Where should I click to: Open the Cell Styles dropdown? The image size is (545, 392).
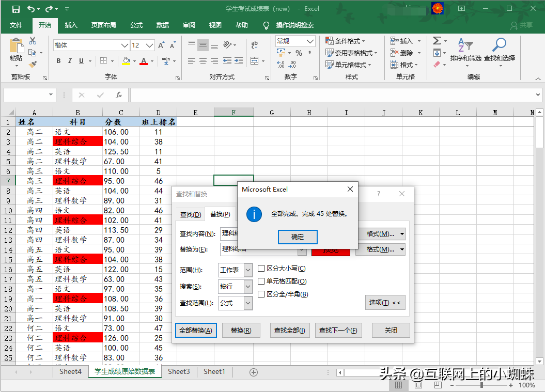[349, 65]
